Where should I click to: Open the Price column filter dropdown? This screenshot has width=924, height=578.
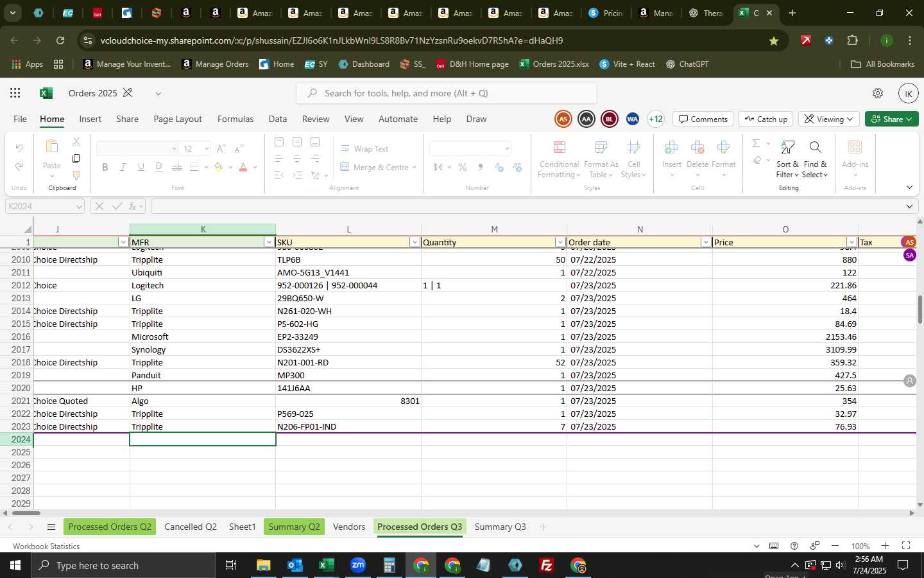tap(851, 242)
